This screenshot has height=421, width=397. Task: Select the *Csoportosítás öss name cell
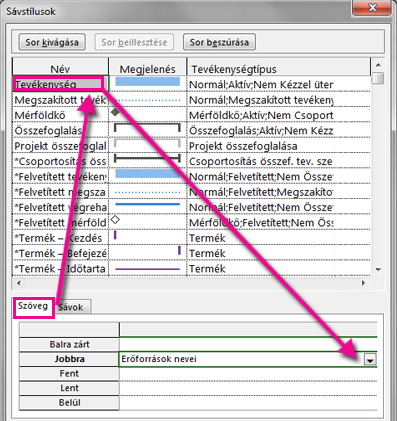(60, 161)
